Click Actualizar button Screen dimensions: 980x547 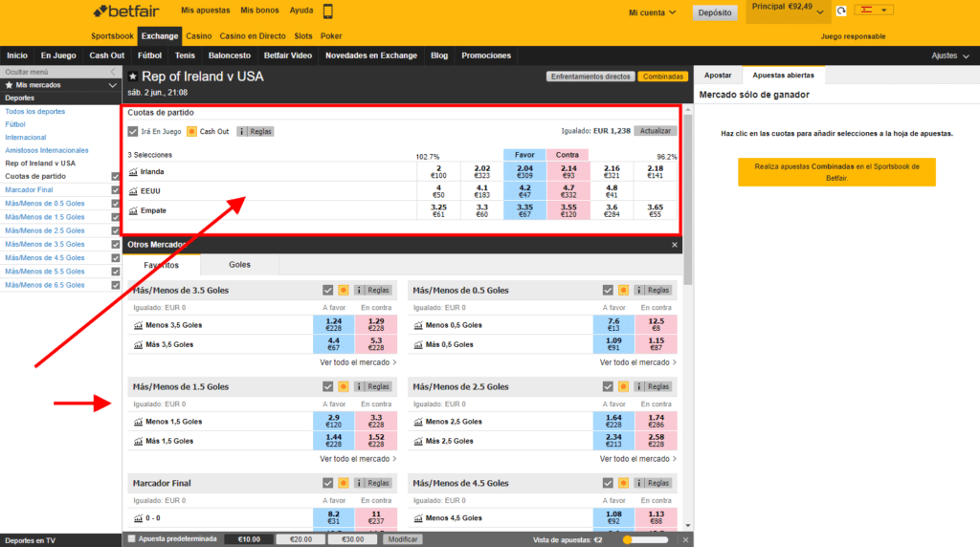(655, 131)
